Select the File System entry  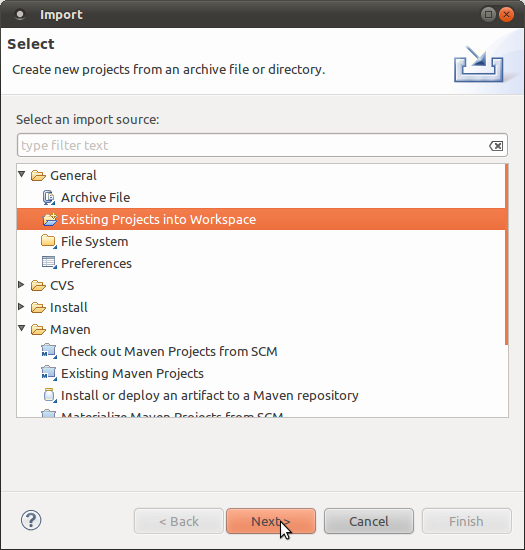point(94,242)
